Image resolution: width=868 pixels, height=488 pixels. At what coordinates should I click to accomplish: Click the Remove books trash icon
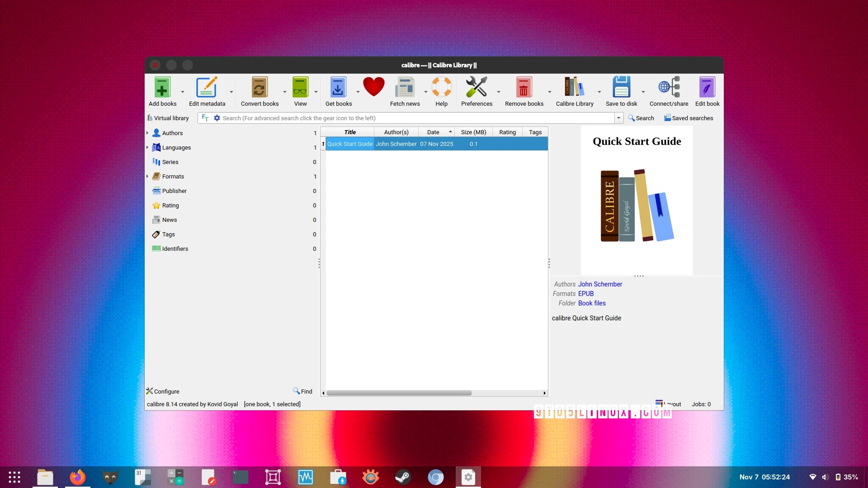[x=524, y=88]
